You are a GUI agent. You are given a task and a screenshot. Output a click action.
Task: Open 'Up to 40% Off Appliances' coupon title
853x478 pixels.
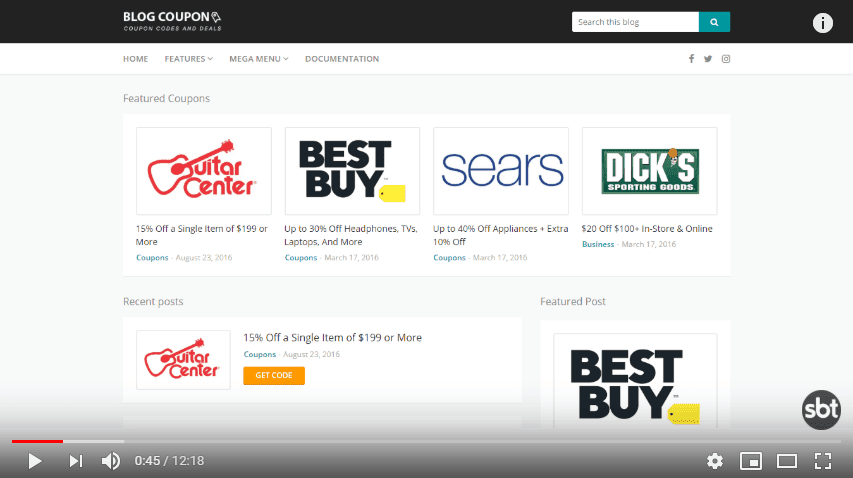(x=500, y=235)
